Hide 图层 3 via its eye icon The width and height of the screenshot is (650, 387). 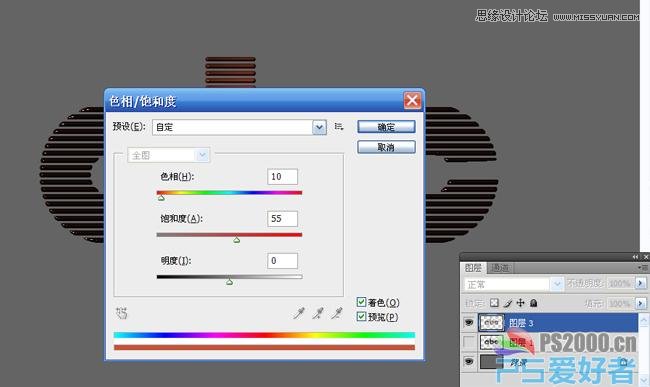[x=469, y=322]
